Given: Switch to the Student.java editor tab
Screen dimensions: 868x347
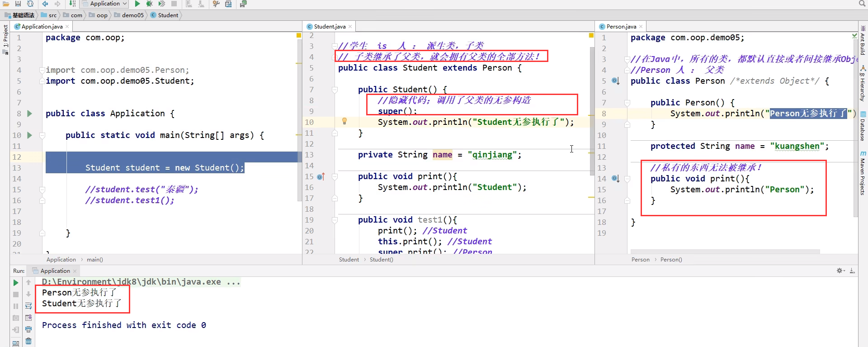Looking at the screenshot, I should pos(330,27).
